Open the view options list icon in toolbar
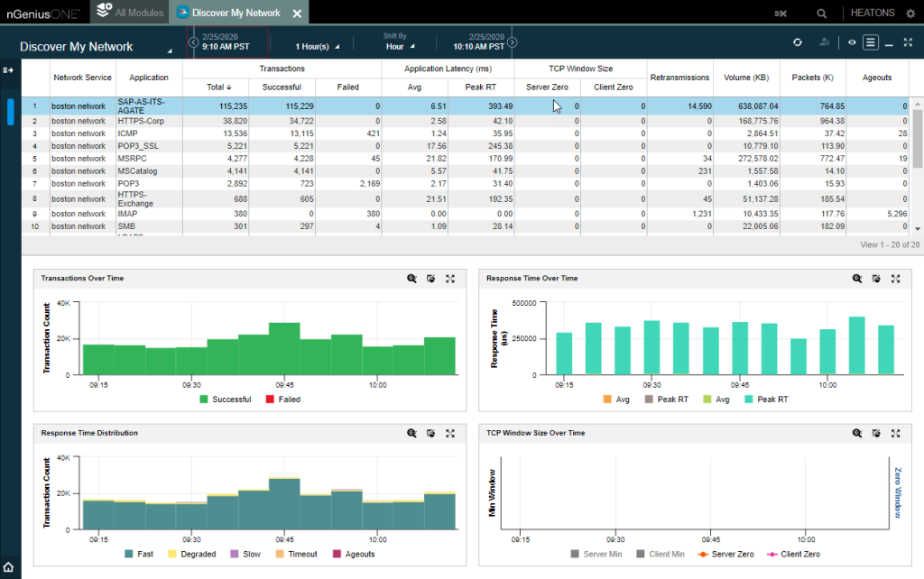Image resolution: width=924 pixels, height=579 pixels. [871, 42]
